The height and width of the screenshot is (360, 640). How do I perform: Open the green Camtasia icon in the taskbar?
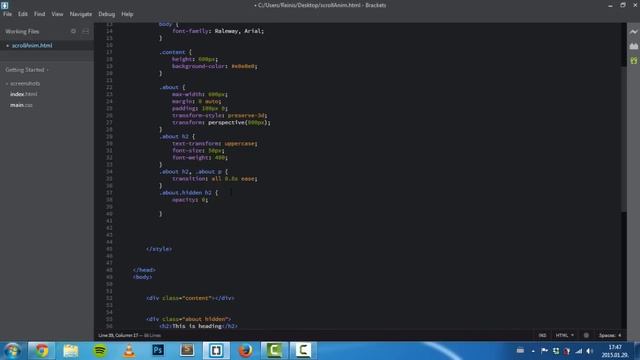coord(274,350)
